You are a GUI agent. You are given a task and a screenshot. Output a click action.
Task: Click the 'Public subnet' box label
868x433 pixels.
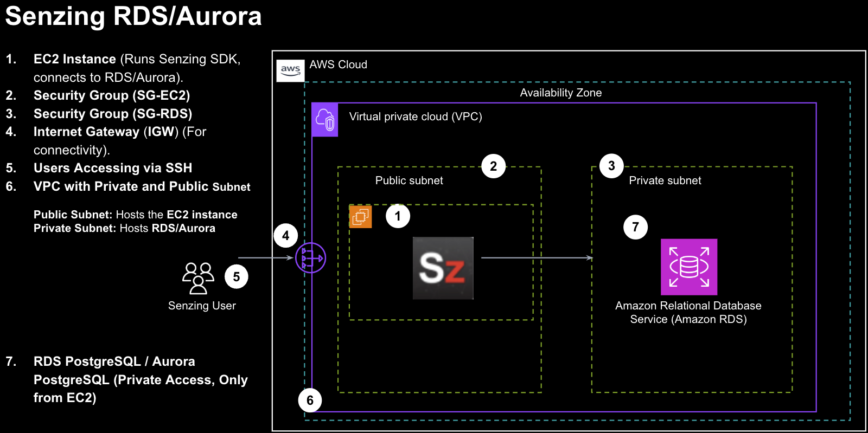pyautogui.click(x=409, y=180)
